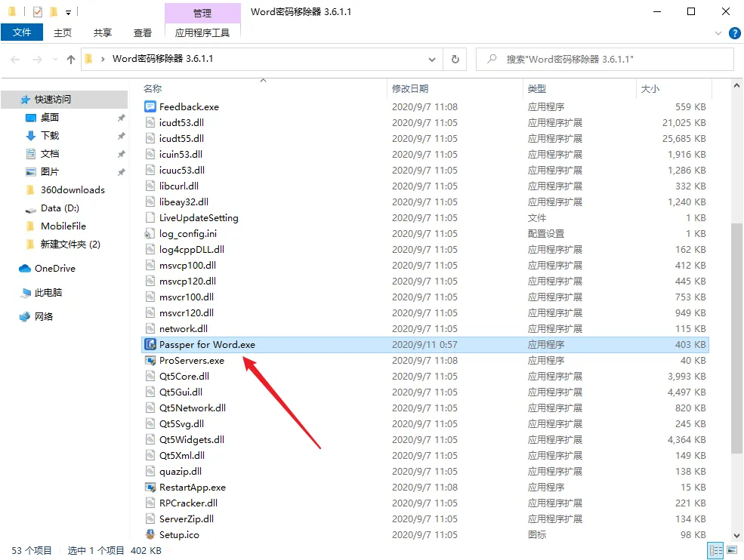The height and width of the screenshot is (560, 744).
Task: Switch to the 查看 ribbon tab
Action: click(142, 32)
